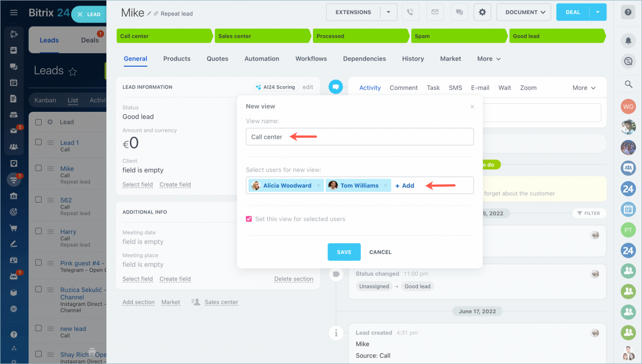Open the CRM funnel icon in left sidebar
Viewport: 642px width, 364px height.
tap(14, 179)
